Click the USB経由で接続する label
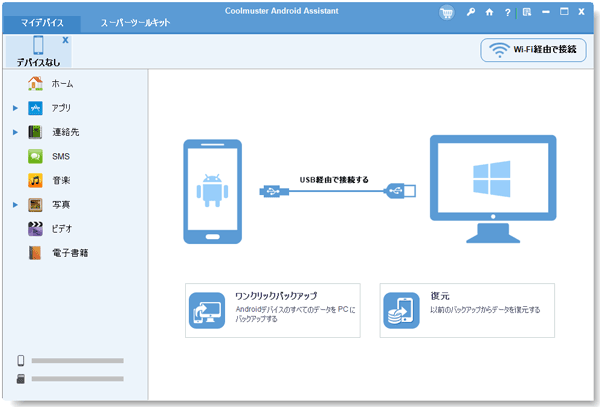 pos(334,179)
